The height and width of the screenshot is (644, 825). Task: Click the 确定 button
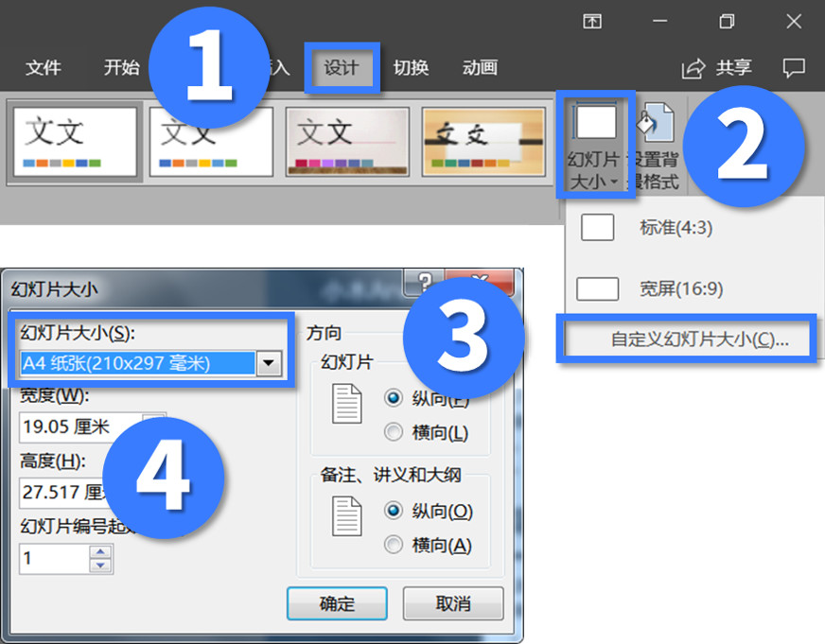pos(337,603)
